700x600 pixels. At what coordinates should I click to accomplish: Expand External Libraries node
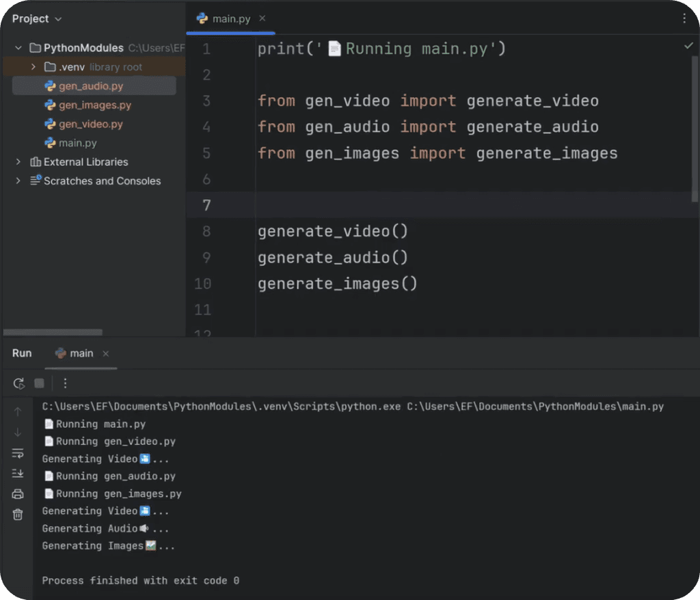(x=18, y=161)
